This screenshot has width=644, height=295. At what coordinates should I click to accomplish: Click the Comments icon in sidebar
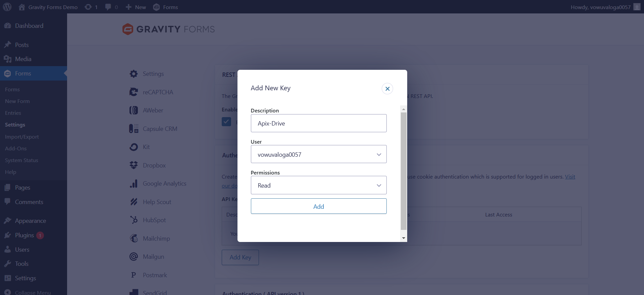8,202
